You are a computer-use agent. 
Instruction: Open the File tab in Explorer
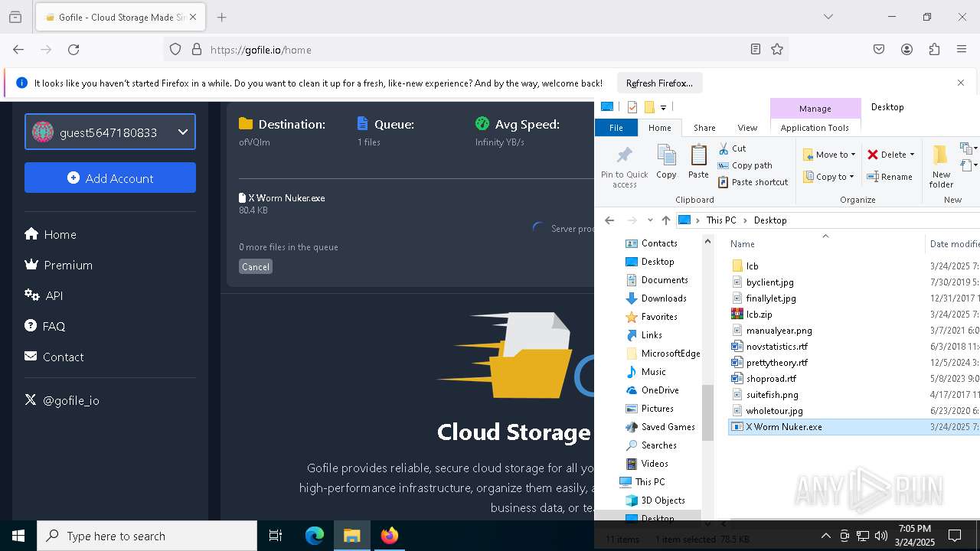point(616,128)
